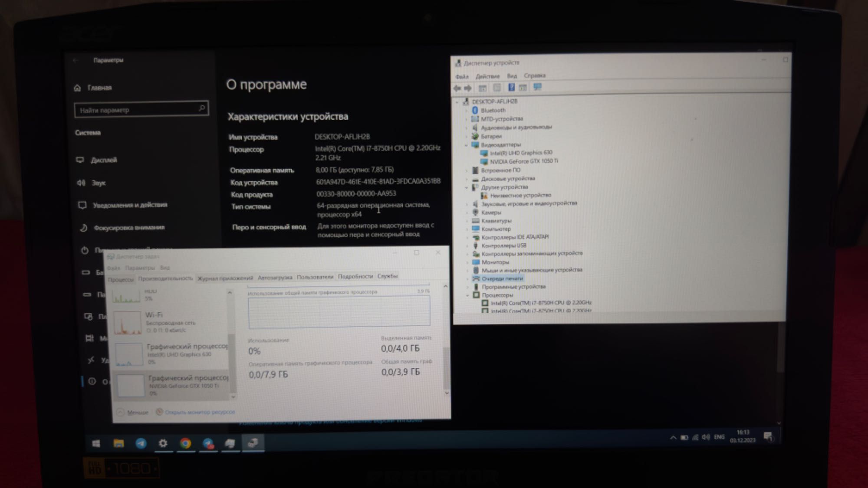The image size is (868, 488).
Task: Collapse the Видеоадаптеры node
Action: [x=467, y=145]
